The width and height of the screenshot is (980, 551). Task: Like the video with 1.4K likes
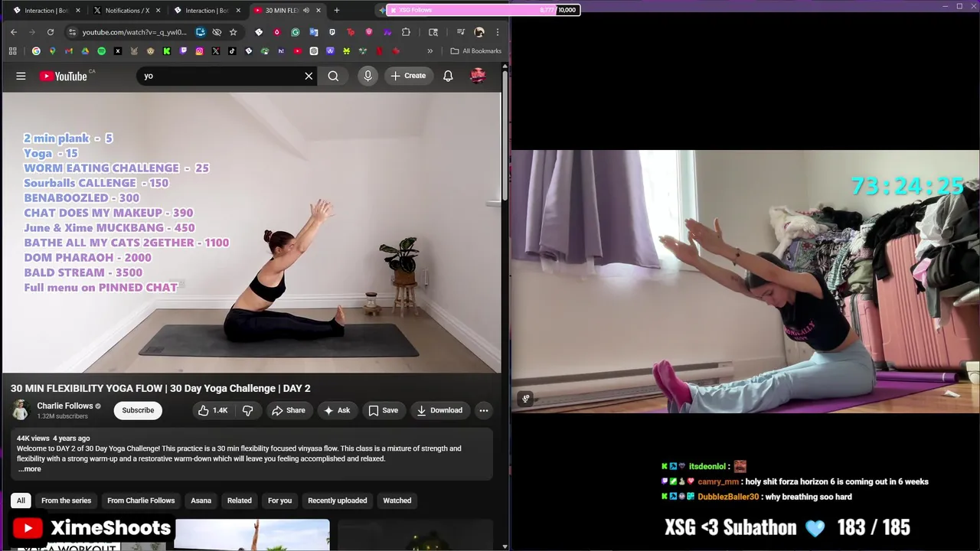[x=213, y=410]
